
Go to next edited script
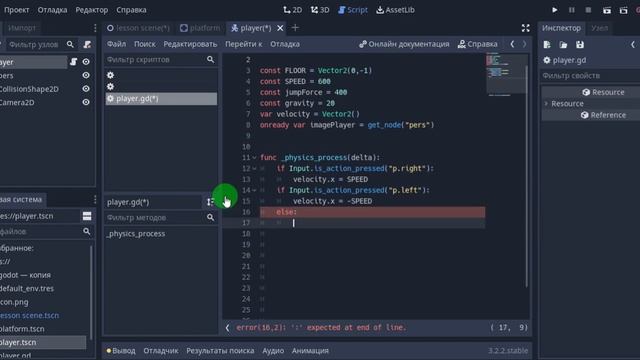tap(524, 44)
